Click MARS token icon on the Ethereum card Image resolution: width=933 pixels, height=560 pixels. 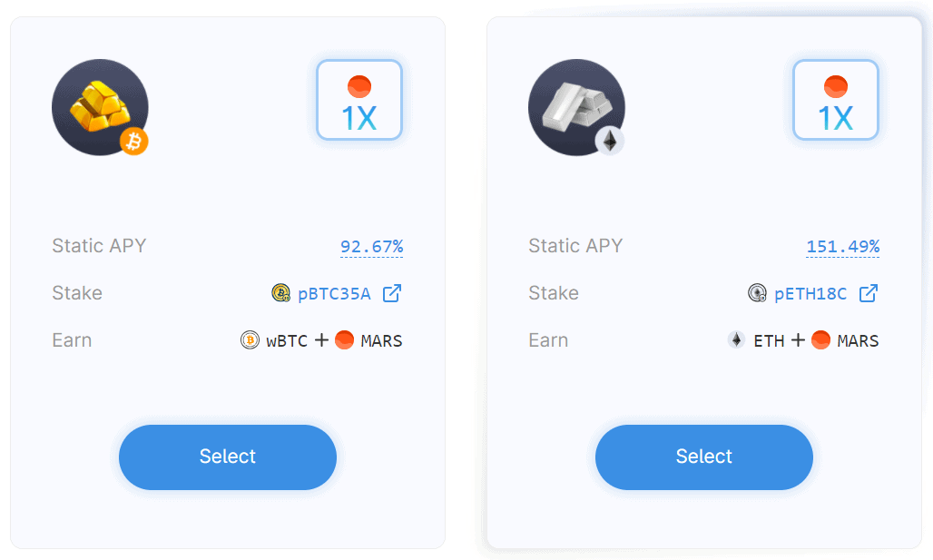pos(820,339)
